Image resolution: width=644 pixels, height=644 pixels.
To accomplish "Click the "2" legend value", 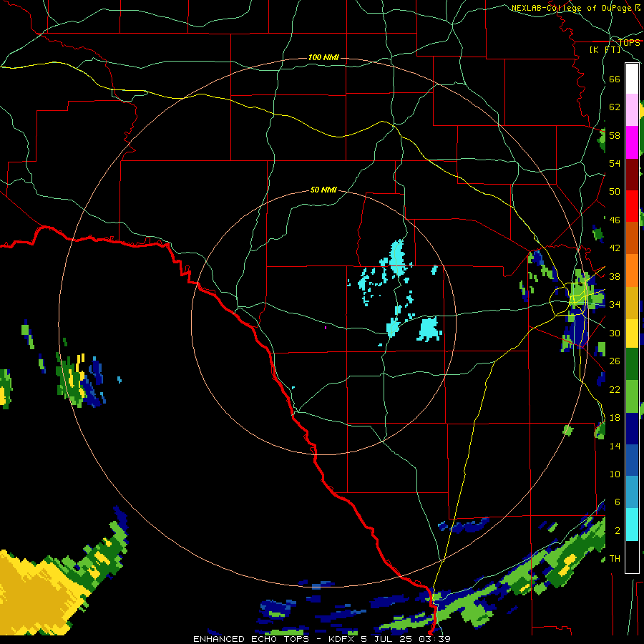I will (x=617, y=531).
